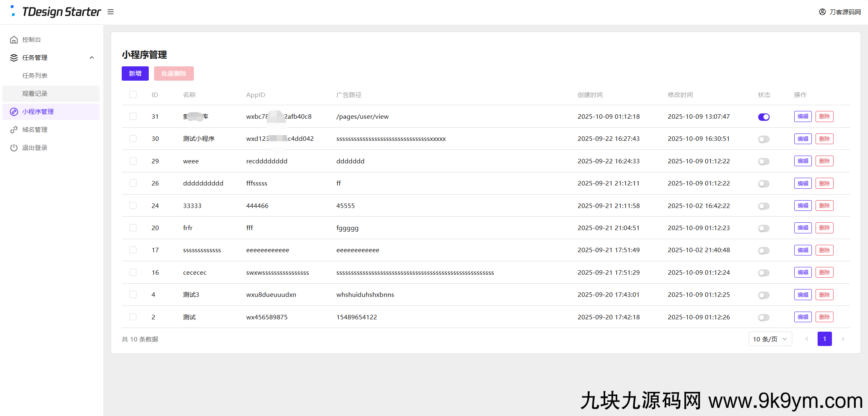Click the 退出登录 power icon
Image resolution: width=868 pixels, height=416 pixels.
pyautogui.click(x=14, y=148)
